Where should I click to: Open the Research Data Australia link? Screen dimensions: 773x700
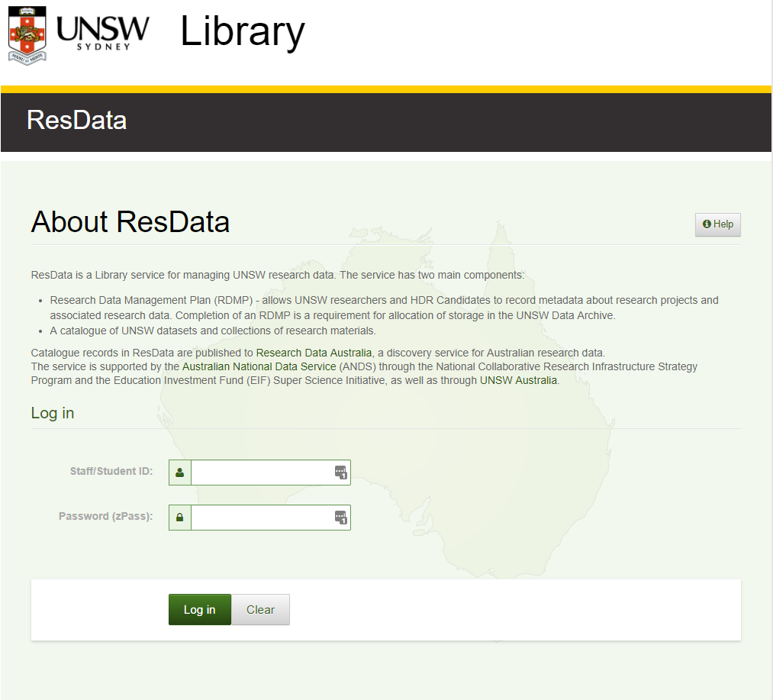(x=314, y=353)
